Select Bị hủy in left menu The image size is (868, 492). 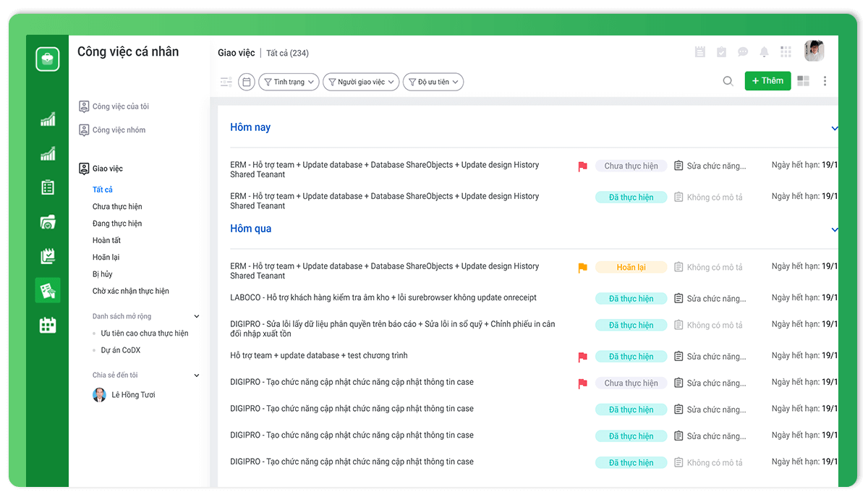coord(103,274)
